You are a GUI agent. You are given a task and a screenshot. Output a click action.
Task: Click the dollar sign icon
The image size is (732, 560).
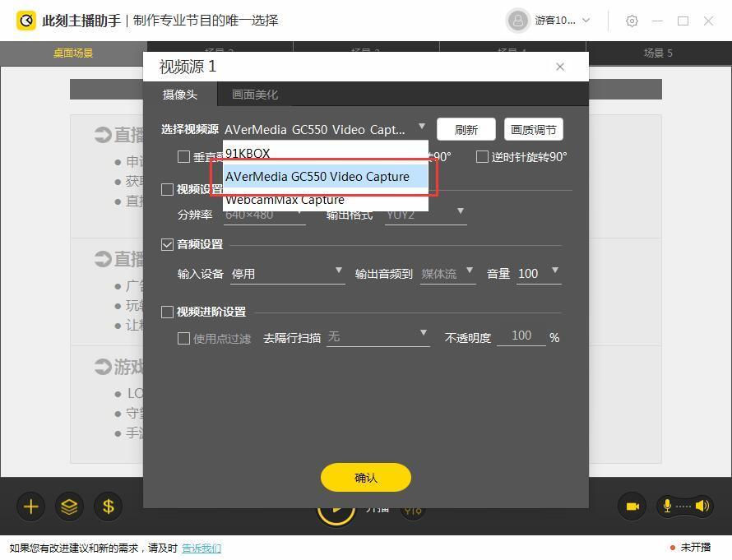[109, 507]
